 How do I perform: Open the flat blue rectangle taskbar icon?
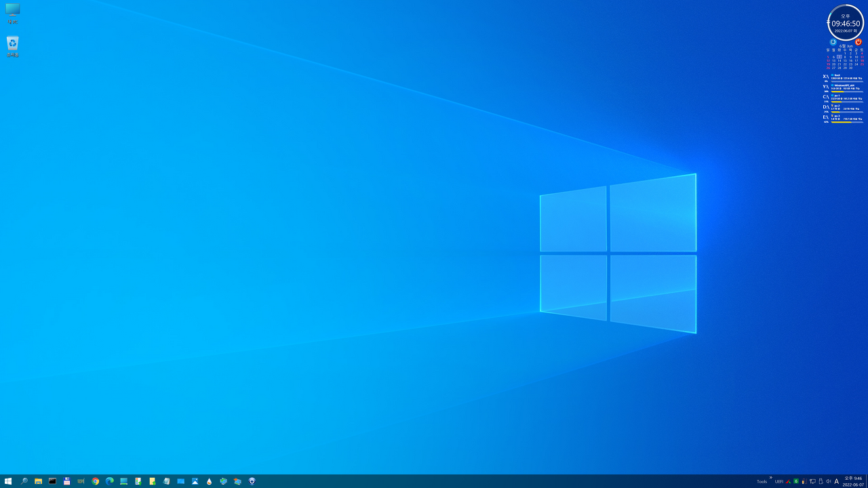tap(181, 481)
